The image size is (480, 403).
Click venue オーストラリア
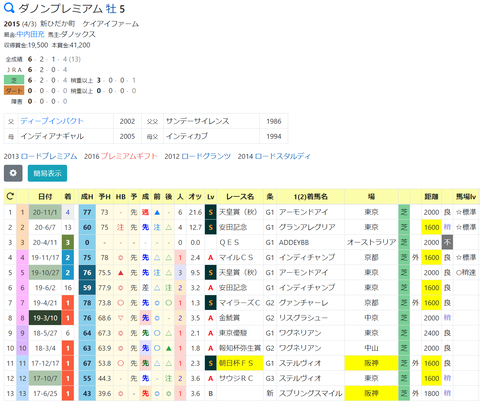coord(371,242)
